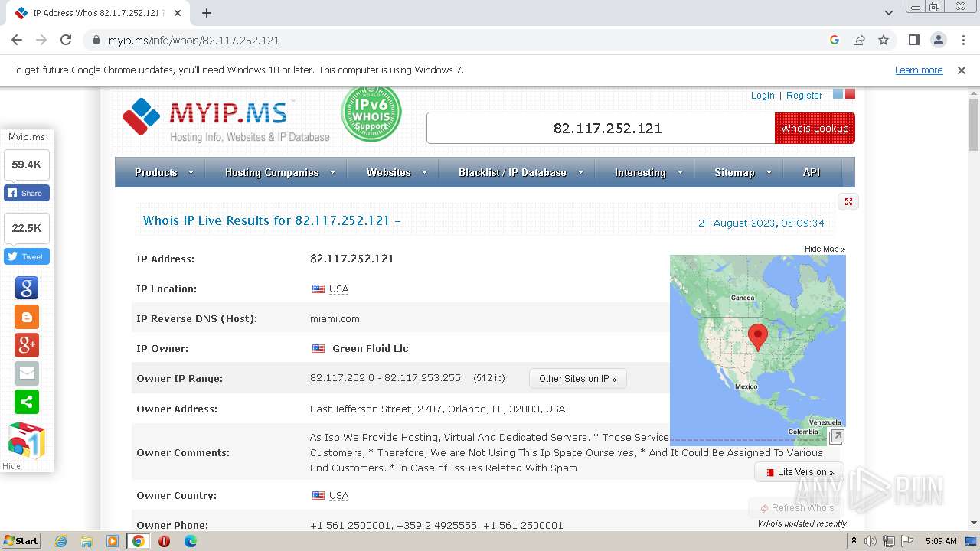The image size is (980, 551).
Task: Show hidden system tray icons
Action: (854, 541)
